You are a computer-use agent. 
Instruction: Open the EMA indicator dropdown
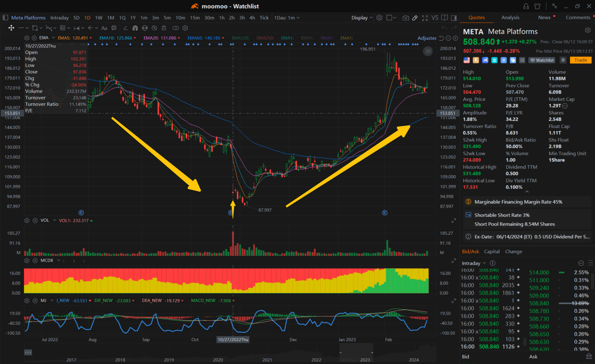[52, 38]
